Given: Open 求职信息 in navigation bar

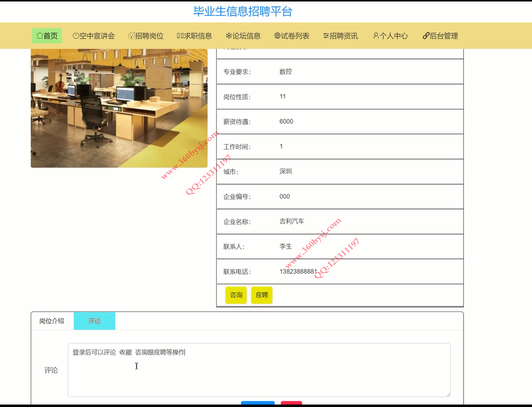Looking at the screenshot, I should [x=194, y=36].
